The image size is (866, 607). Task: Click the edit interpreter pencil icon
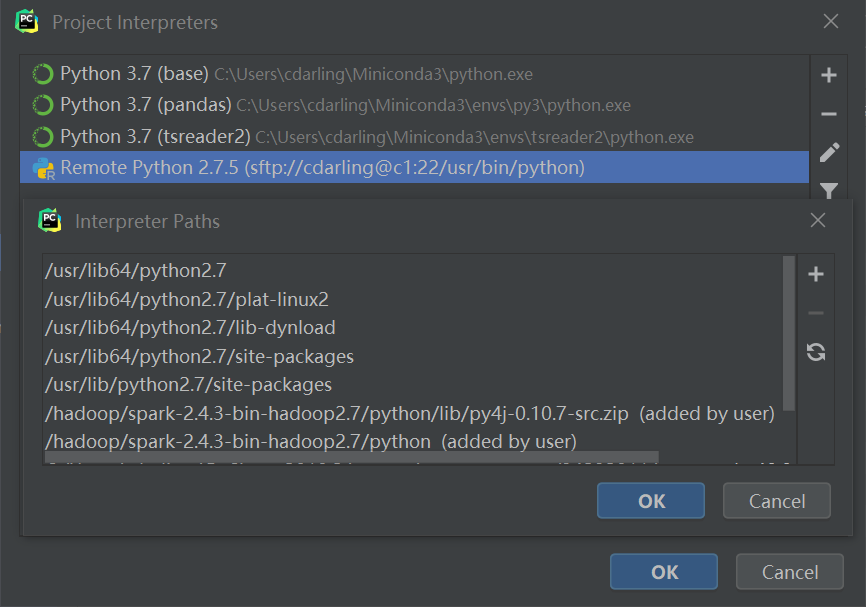828,152
